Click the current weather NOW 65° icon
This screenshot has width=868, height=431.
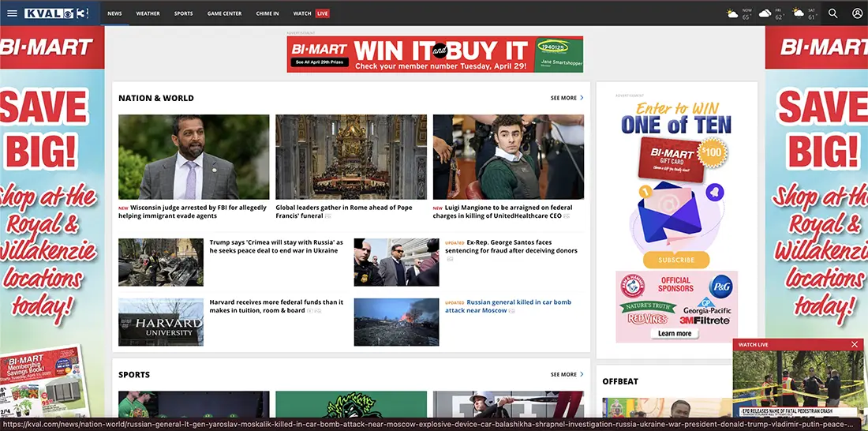coord(733,13)
